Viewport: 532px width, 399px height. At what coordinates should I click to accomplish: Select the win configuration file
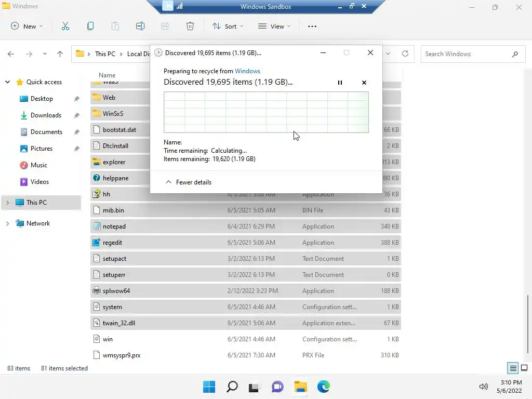(246, 339)
